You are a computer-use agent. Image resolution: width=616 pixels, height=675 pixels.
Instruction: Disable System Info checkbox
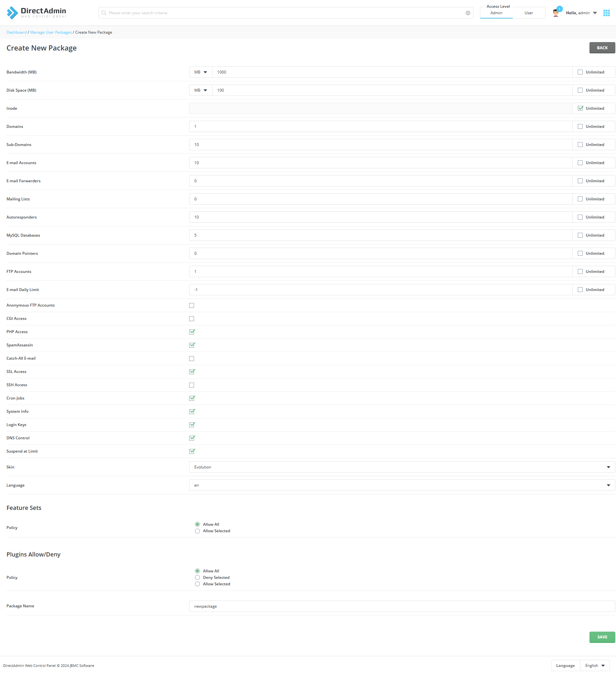[x=192, y=411]
